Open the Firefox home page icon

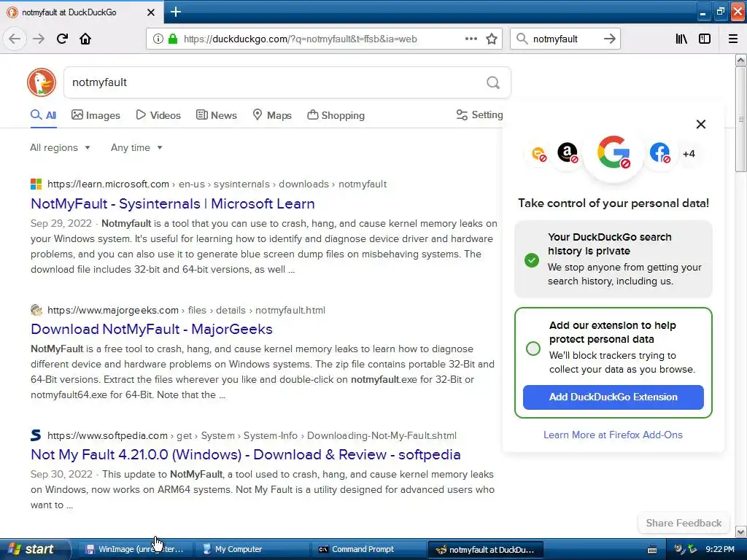tap(85, 39)
